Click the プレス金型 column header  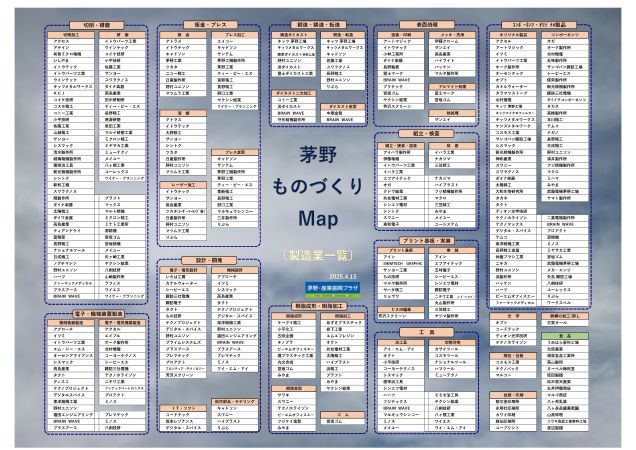235,152
